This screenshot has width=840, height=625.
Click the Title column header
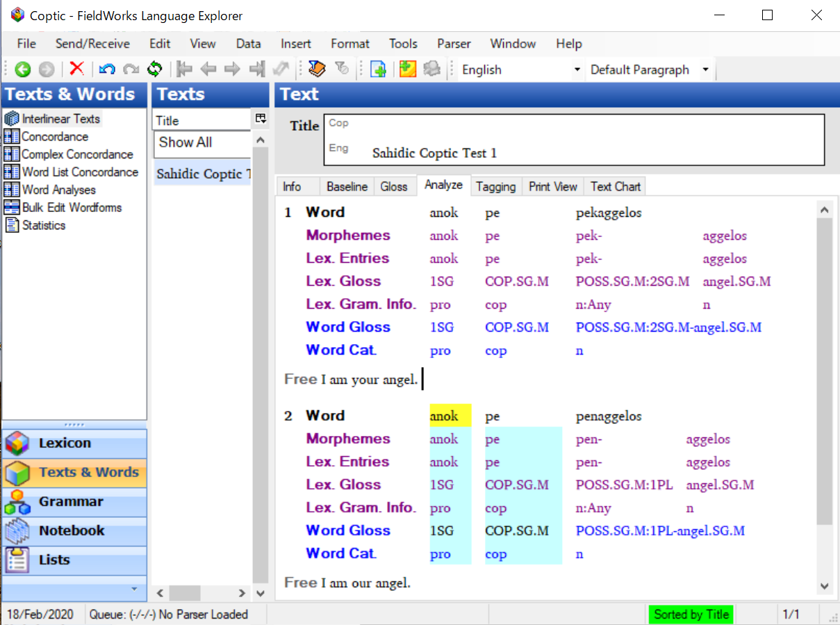[201, 120]
